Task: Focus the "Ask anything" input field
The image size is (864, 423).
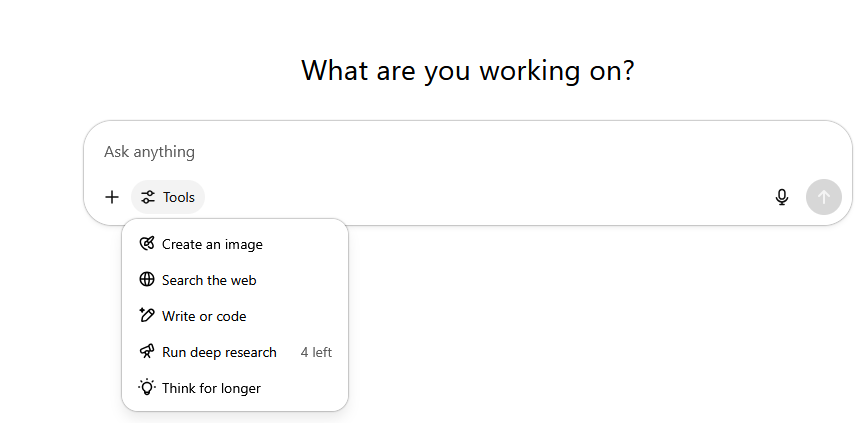Action: click(x=400, y=152)
